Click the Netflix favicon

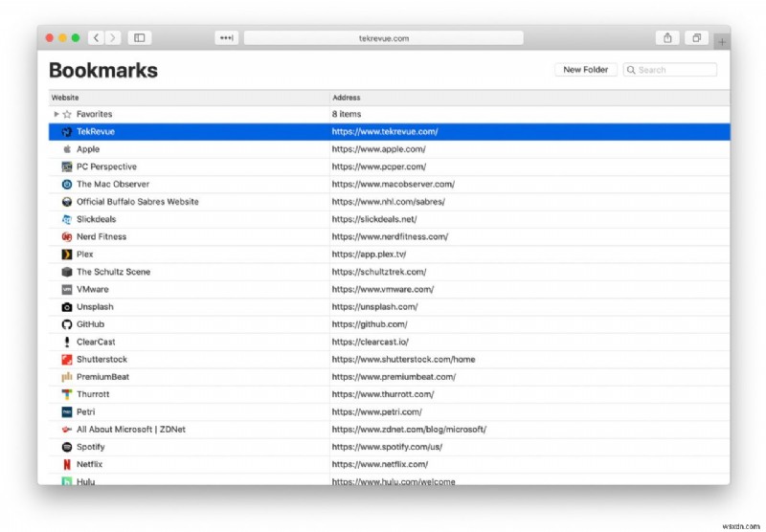pos(67,465)
